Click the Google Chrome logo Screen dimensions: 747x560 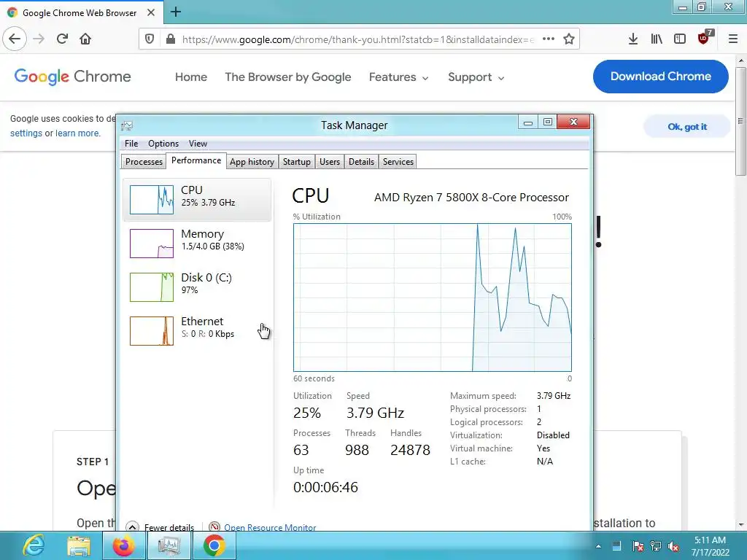pyautogui.click(x=72, y=76)
